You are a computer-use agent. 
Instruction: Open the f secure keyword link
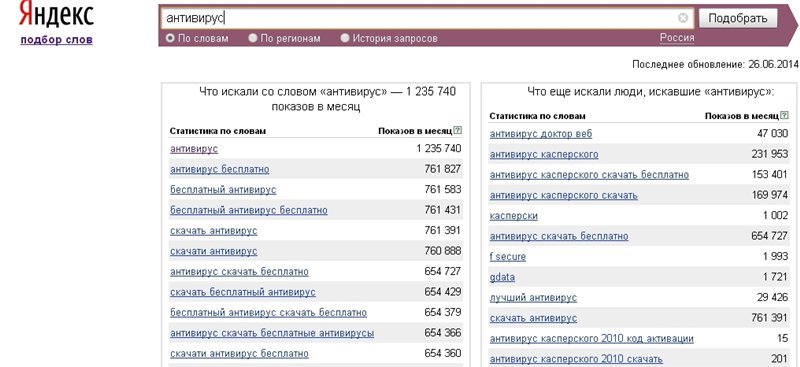508,256
